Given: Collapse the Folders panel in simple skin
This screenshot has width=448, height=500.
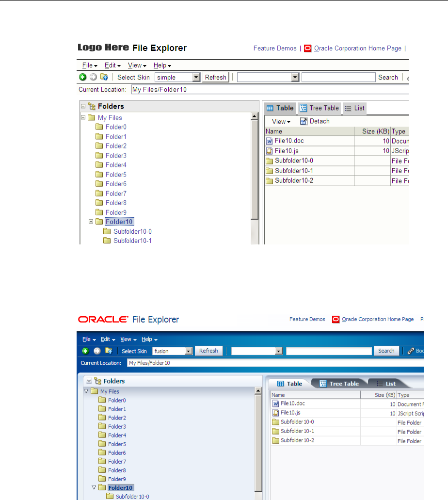Looking at the screenshot, I should (83, 106).
